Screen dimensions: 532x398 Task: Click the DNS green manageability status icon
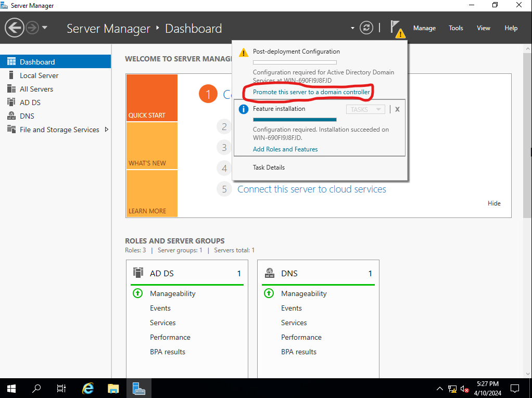pos(269,293)
